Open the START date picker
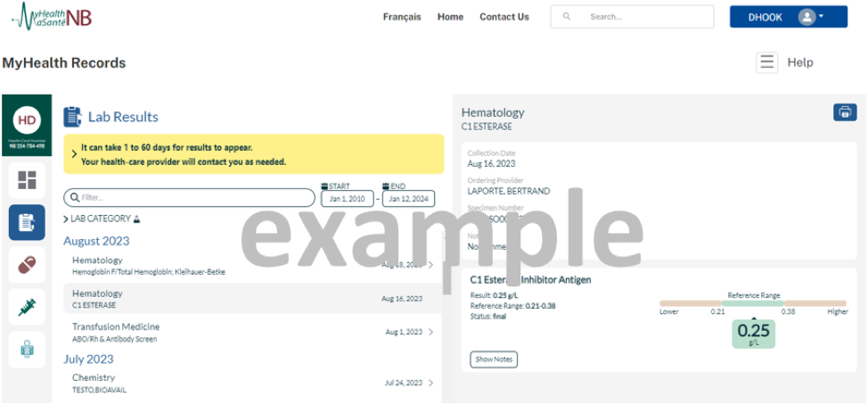 point(348,198)
